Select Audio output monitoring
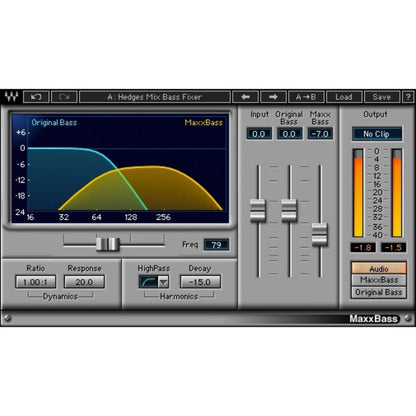The height and width of the screenshot is (416, 416). (379, 268)
